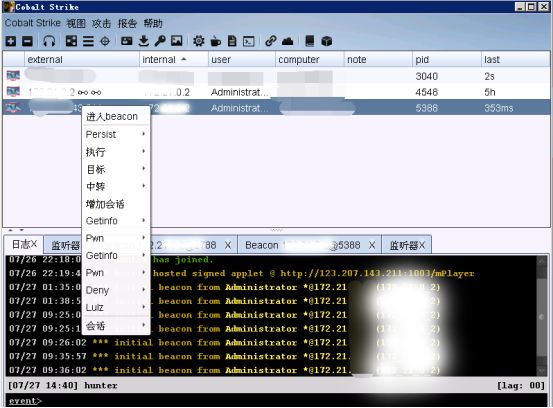Expand the Lulz submenu
The image size is (553, 408).
pos(116,307)
